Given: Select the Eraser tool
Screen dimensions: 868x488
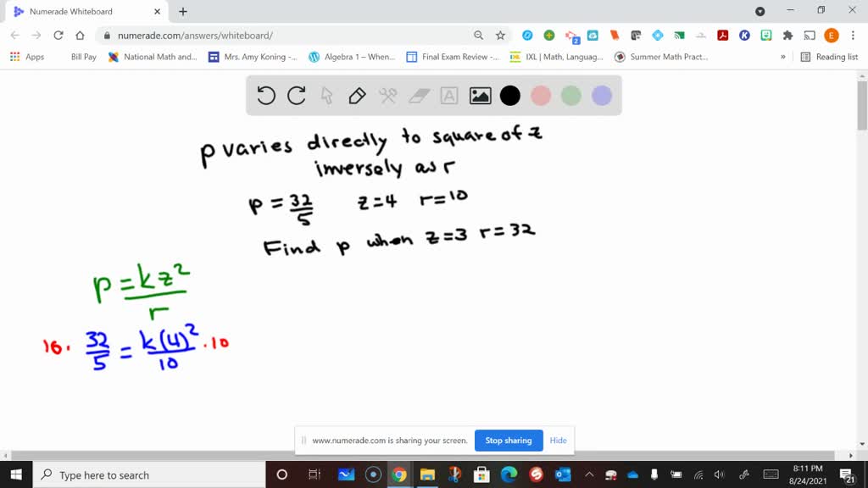Looking at the screenshot, I should click(x=417, y=96).
